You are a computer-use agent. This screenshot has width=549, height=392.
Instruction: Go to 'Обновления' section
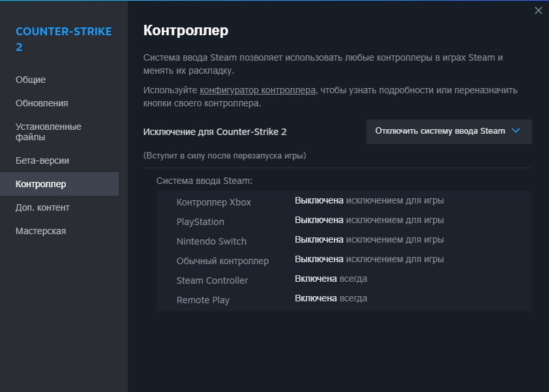coord(42,103)
